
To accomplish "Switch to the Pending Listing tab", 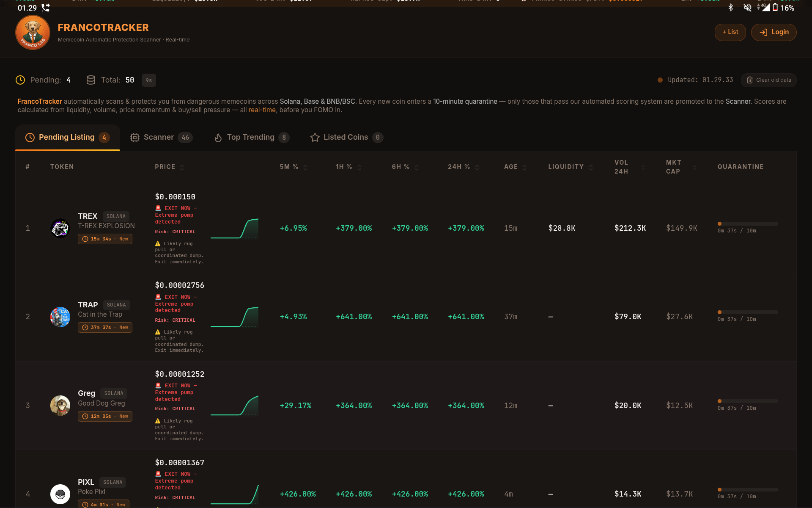I will [68, 138].
